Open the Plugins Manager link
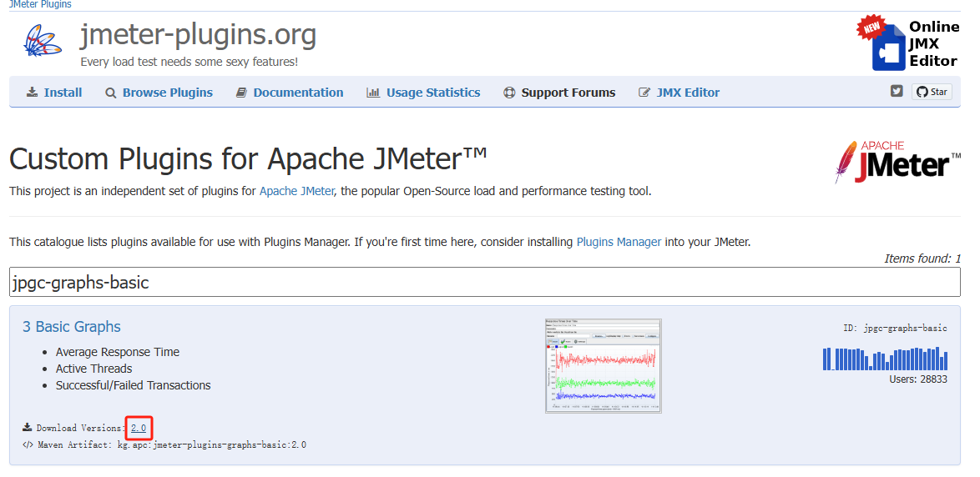980x477 pixels. tap(619, 242)
